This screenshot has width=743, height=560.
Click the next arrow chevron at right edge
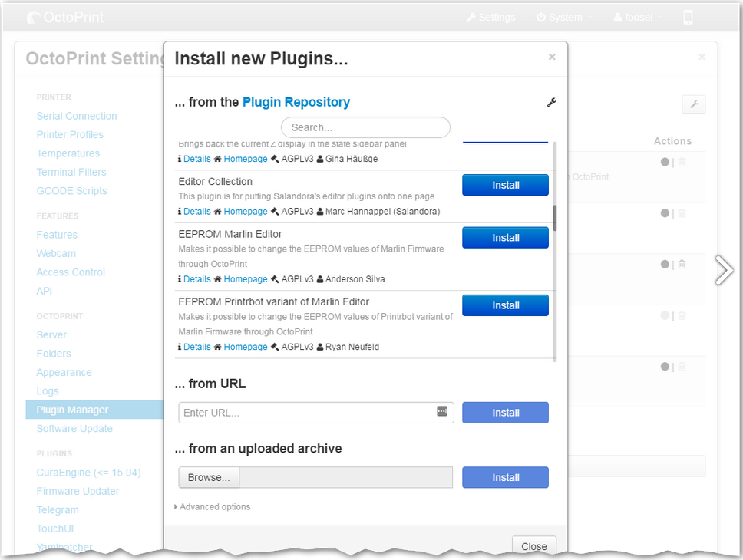(x=723, y=270)
